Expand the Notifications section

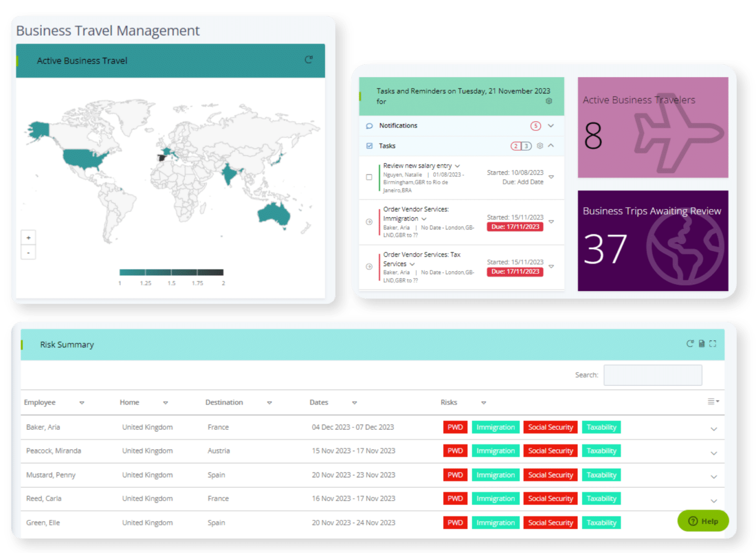point(551,126)
